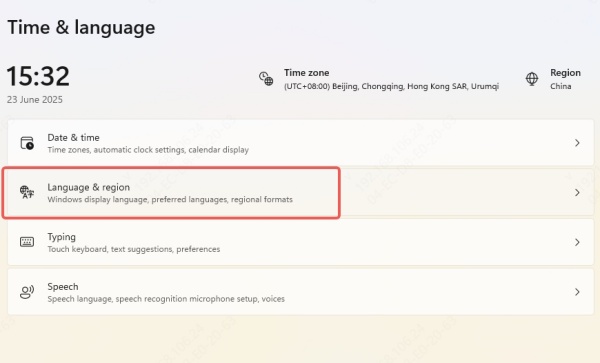Expand the Typing row chevron
The width and height of the screenshot is (600, 363).
[x=577, y=242]
